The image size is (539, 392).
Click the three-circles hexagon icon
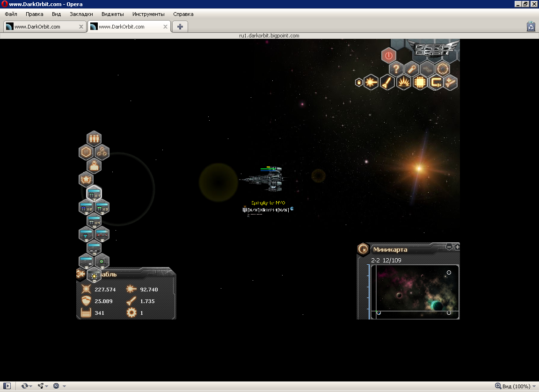pyautogui.click(x=102, y=152)
